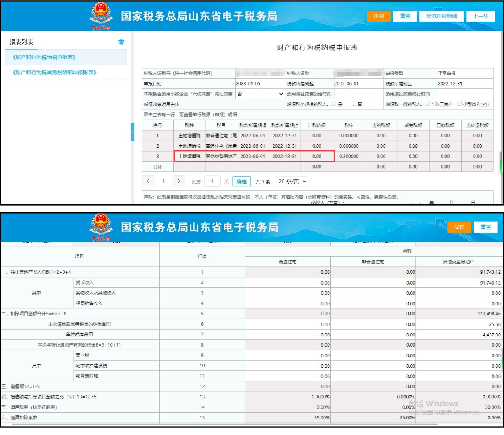
Task: Check 否 for 增值税小规模纳税人
Action: tap(354, 104)
